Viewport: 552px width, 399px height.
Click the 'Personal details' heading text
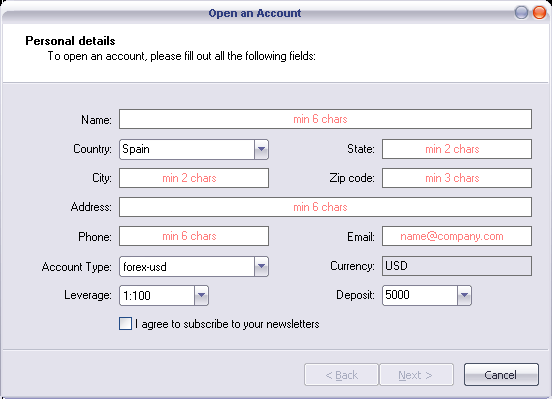[70, 41]
